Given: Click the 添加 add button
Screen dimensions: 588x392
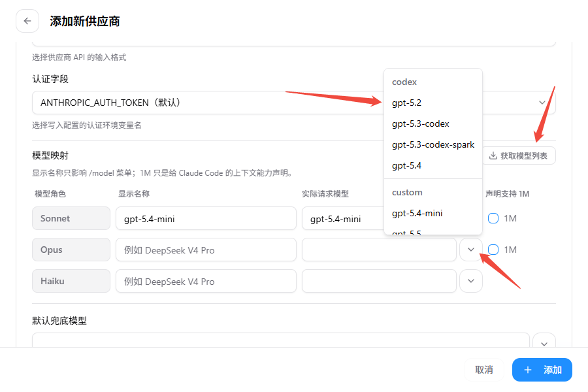Looking at the screenshot, I should tap(542, 370).
